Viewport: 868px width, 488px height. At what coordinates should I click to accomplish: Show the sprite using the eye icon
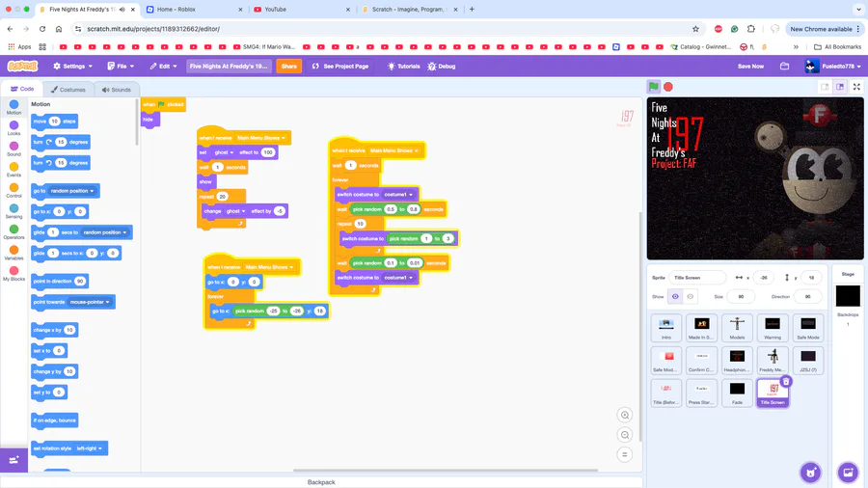click(675, 297)
